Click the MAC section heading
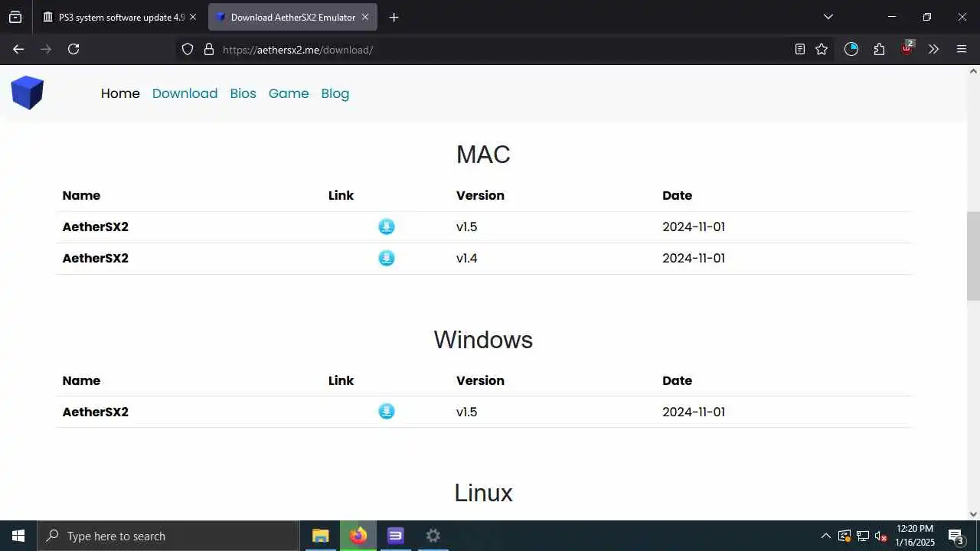The width and height of the screenshot is (980, 551). point(483,155)
